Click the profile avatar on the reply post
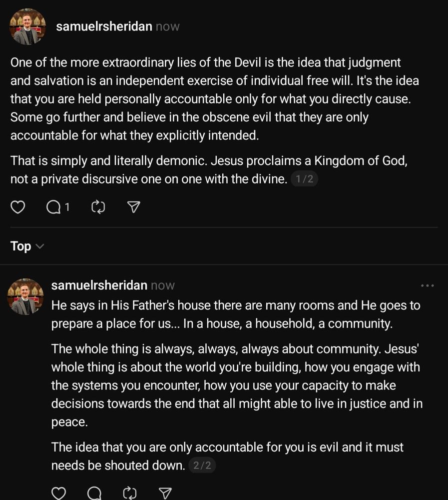Image resolution: width=448 pixels, height=500 pixels. click(x=25, y=296)
